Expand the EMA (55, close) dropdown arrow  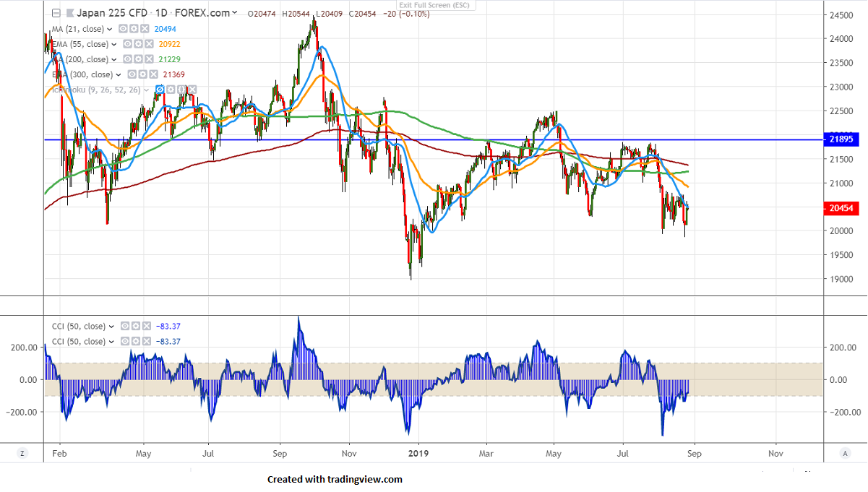point(114,45)
